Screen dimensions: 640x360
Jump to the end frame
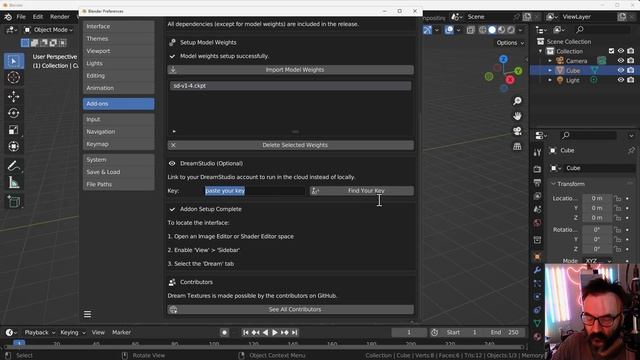(294, 333)
